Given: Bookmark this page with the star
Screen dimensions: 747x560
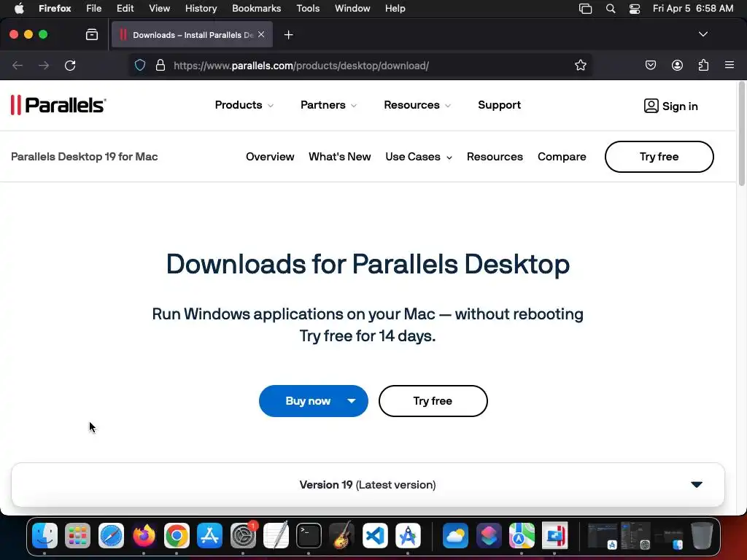Looking at the screenshot, I should (580, 65).
